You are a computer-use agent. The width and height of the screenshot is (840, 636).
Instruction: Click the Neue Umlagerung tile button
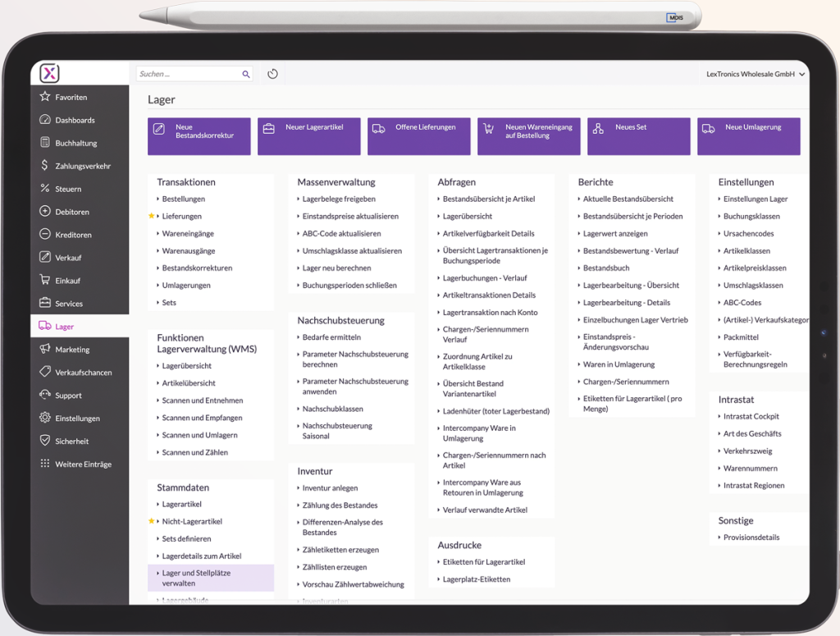(x=748, y=136)
